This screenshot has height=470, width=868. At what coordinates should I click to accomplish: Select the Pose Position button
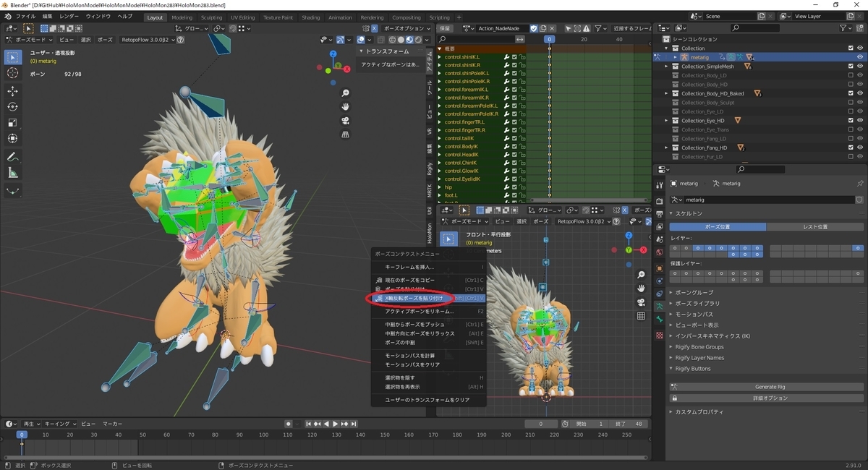coord(718,226)
